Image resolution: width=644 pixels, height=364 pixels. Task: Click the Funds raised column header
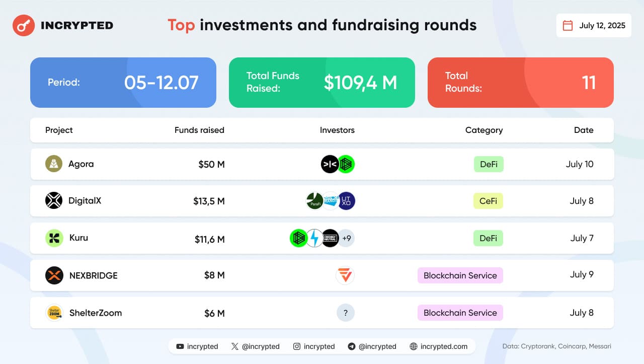tap(199, 130)
